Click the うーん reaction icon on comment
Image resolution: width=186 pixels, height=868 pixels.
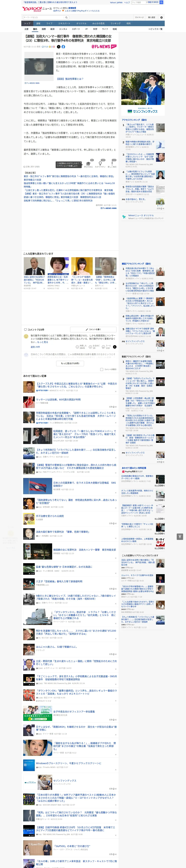(103, 347)
